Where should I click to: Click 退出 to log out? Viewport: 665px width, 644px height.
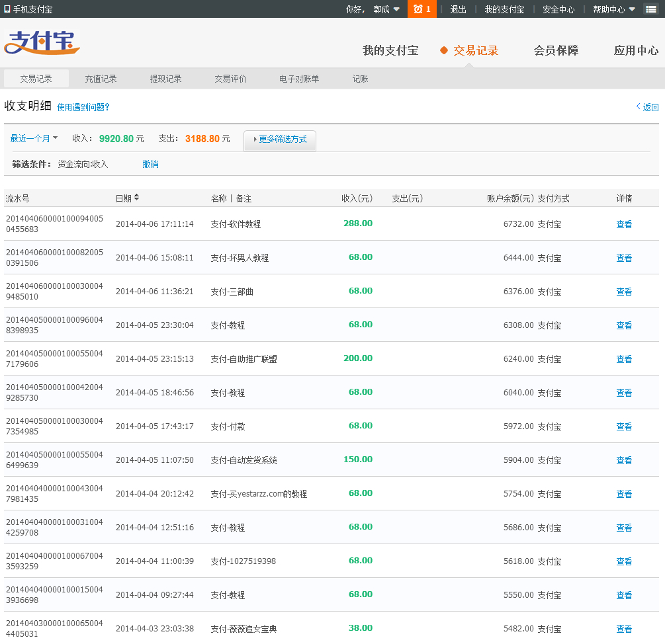[x=458, y=9]
